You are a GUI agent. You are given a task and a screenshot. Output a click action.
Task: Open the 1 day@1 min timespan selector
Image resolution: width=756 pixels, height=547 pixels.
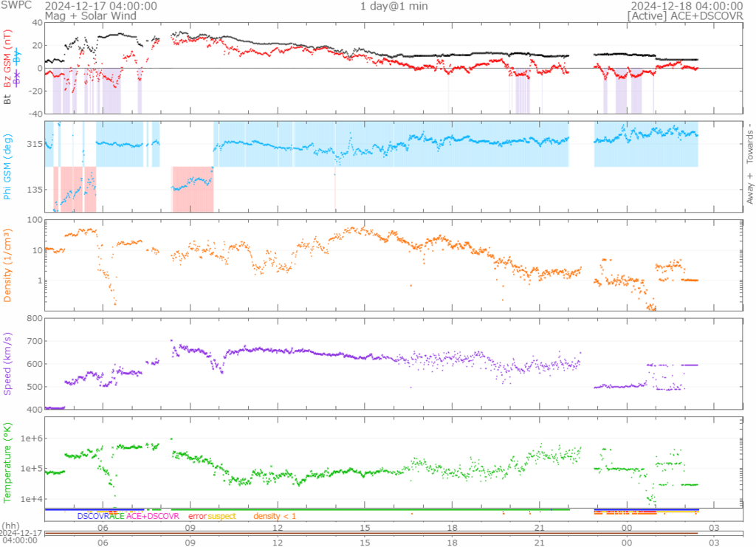pos(394,6)
